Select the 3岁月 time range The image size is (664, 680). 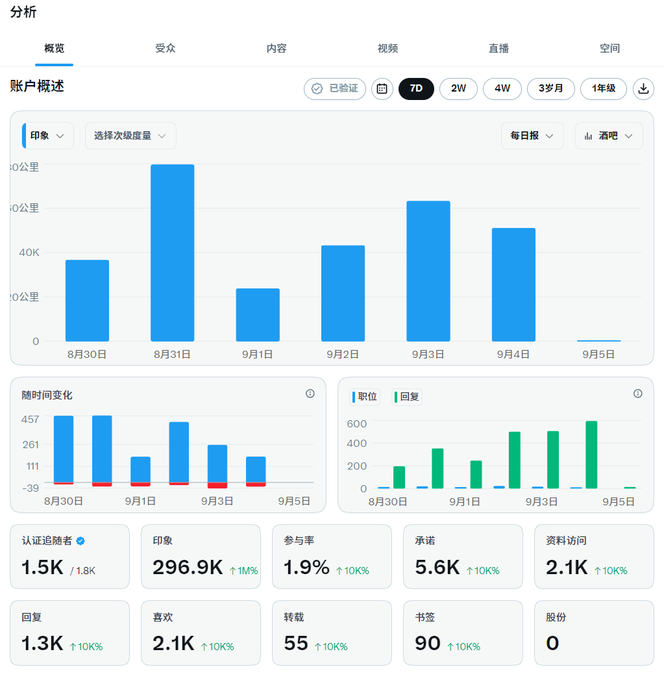click(x=550, y=89)
